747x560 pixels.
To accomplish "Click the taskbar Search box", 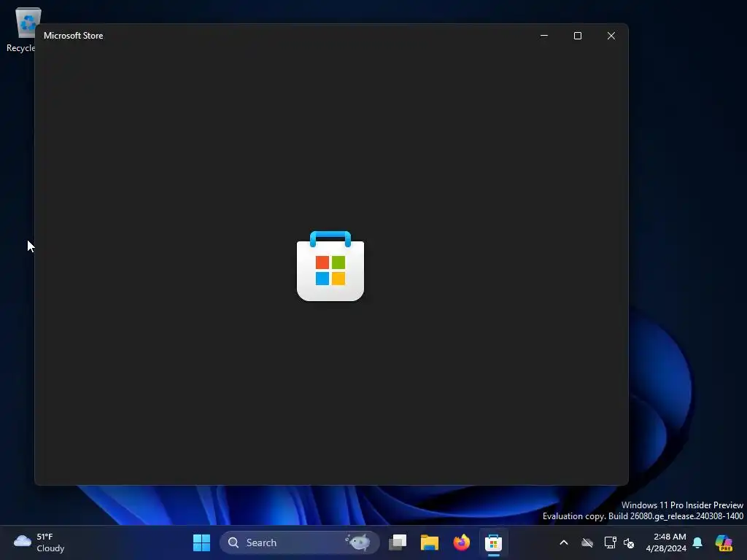I will [299, 542].
